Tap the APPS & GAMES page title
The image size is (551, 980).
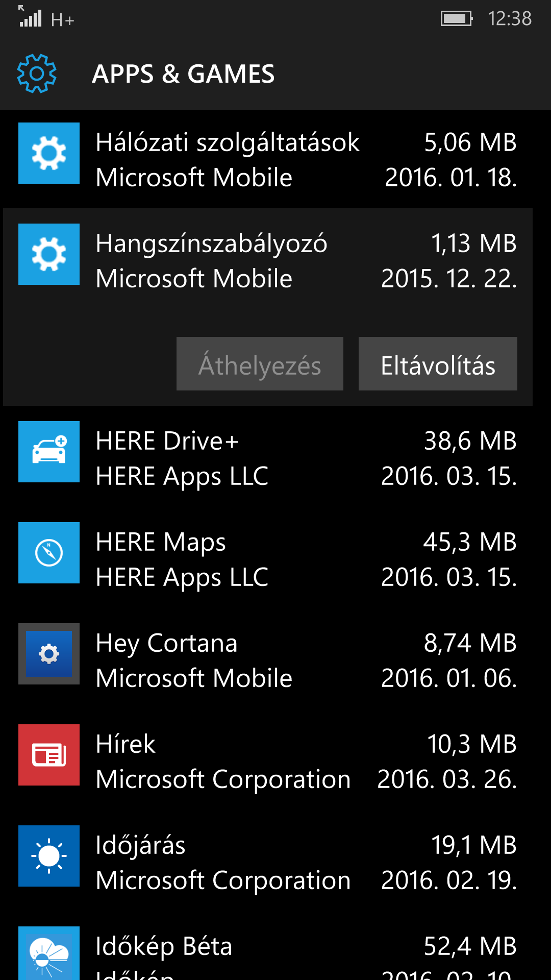click(183, 74)
